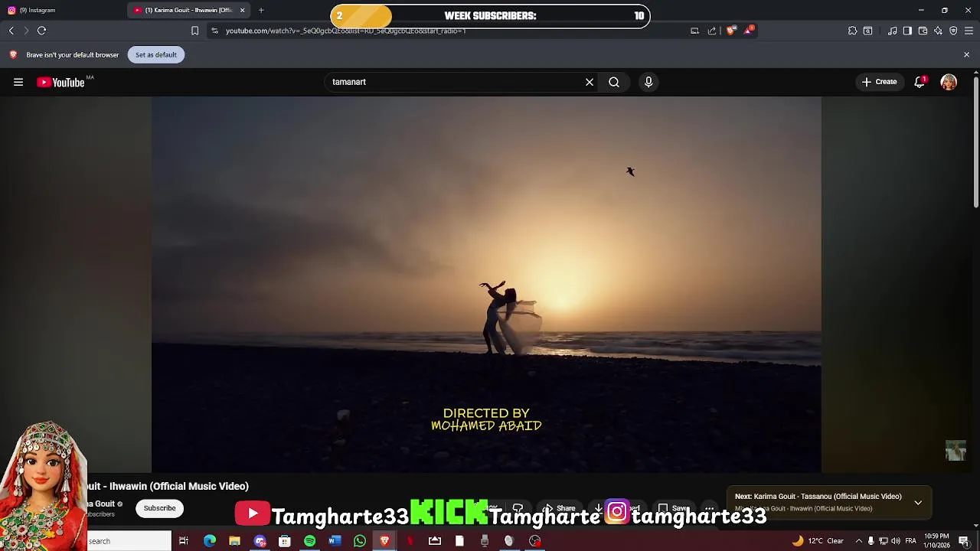
Task: Open File Explorer from taskbar
Action: (235, 541)
